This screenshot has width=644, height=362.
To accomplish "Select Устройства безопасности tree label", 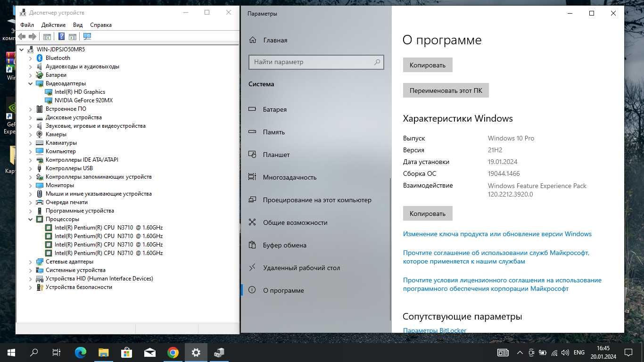I will click(x=79, y=287).
